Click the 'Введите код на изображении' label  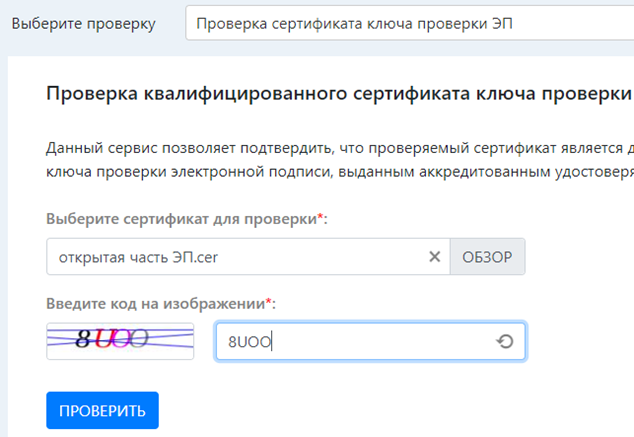155,302
